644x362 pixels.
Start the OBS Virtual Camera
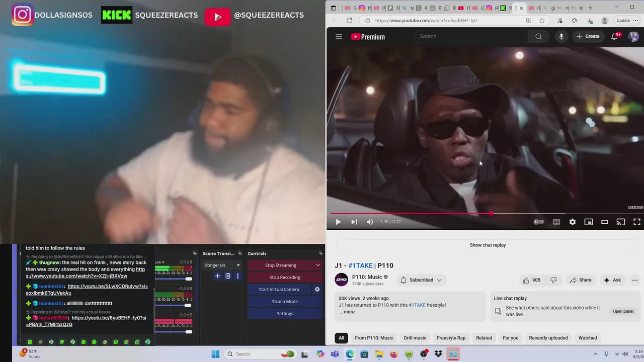(x=279, y=289)
